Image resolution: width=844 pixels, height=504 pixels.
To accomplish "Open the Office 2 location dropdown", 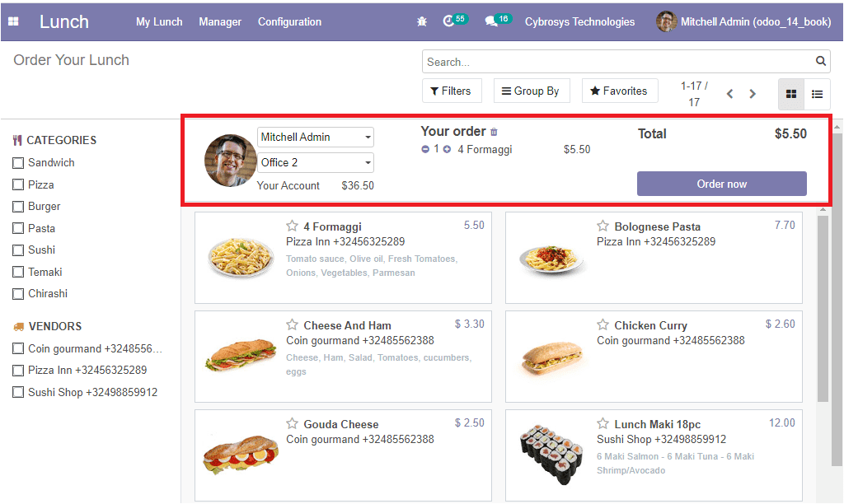I will [x=316, y=162].
